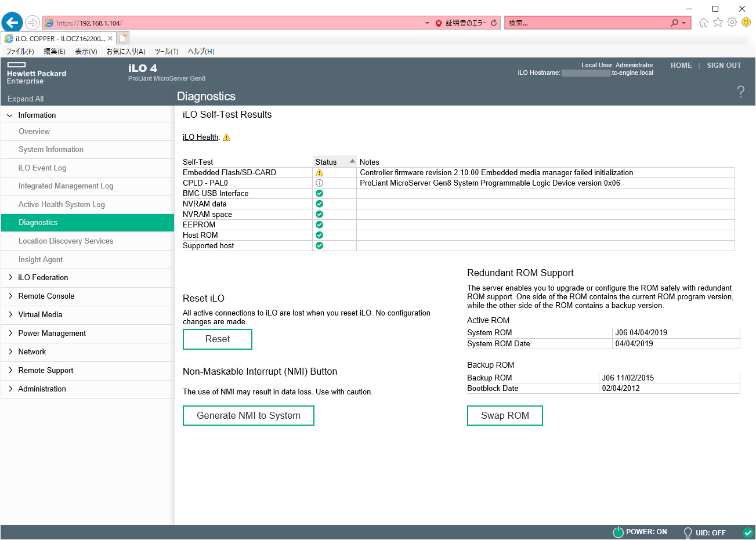756x540 pixels.
Task: Click EEPROM green check status icon
Action: click(319, 225)
